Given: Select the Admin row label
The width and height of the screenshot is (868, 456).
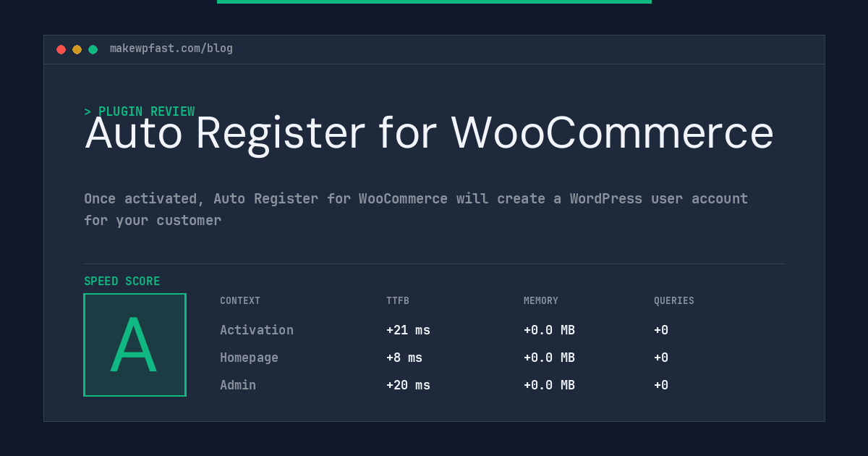Looking at the screenshot, I should click(238, 385).
